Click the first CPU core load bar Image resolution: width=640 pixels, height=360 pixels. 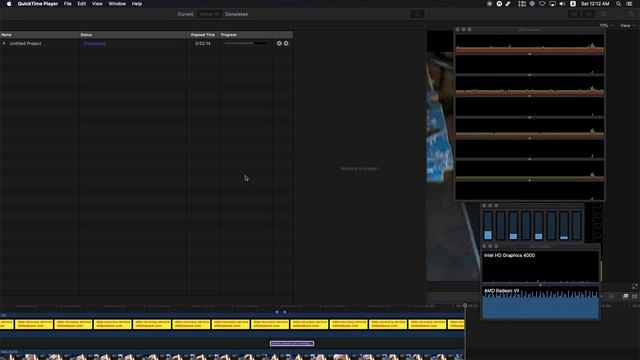tap(488, 225)
